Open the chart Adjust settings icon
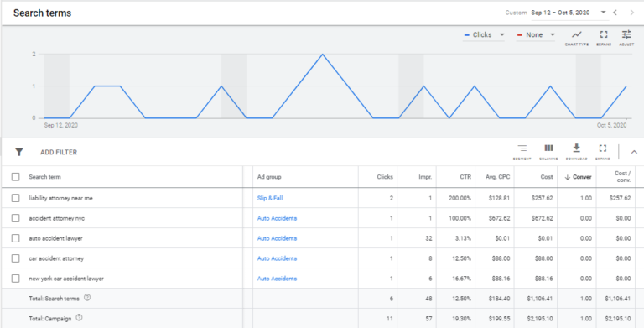 tap(626, 38)
